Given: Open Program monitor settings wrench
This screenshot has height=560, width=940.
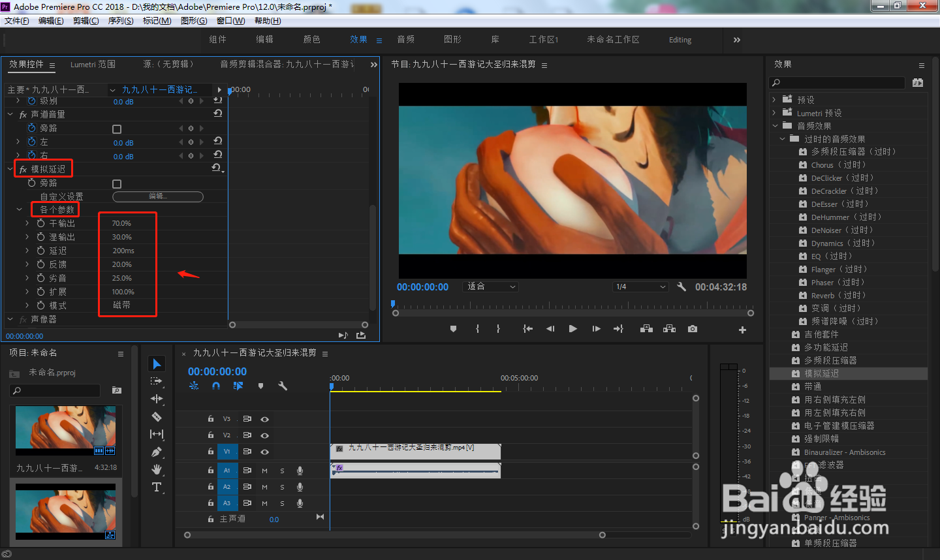Looking at the screenshot, I should (x=681, y=287).
